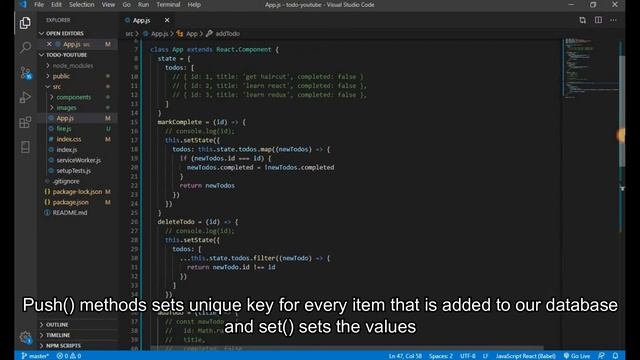Open the editor More Actions menu
The height and width of the screenshot is (360, 640).
click(613, 20)
